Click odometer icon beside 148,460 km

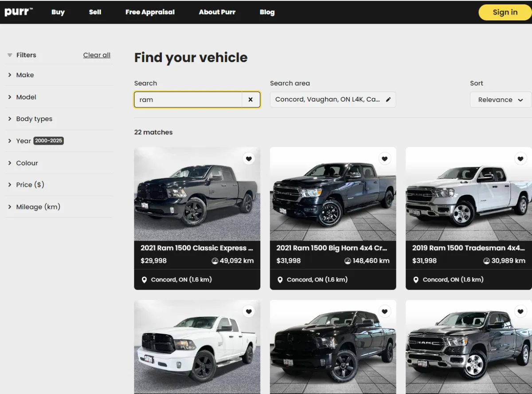348,261
